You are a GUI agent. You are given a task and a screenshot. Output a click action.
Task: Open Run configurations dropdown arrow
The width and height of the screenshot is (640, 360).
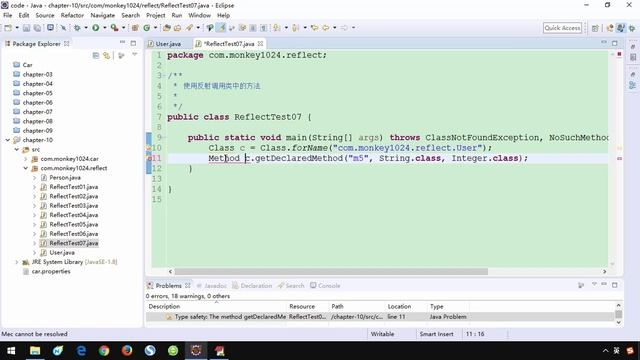point(104,28)
